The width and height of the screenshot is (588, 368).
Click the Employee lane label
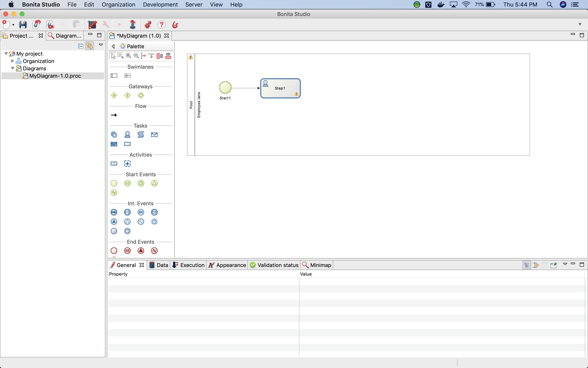tap(199, 105)
